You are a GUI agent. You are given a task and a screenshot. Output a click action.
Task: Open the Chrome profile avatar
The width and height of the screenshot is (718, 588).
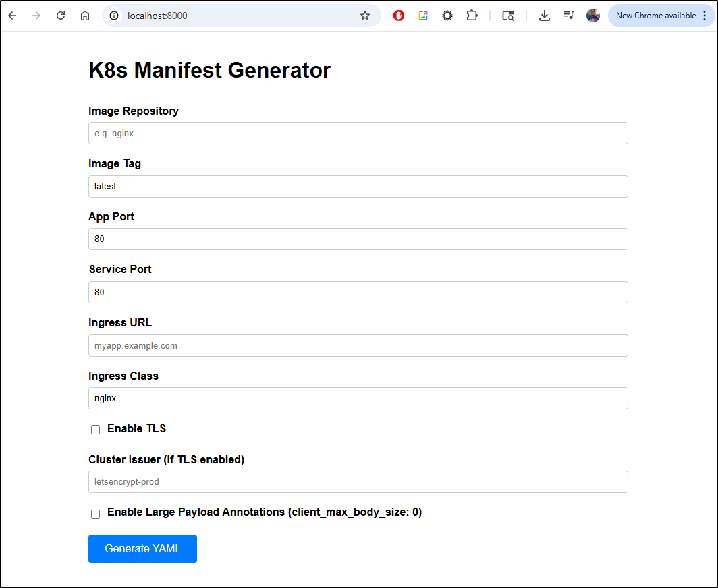pos(593,16)
